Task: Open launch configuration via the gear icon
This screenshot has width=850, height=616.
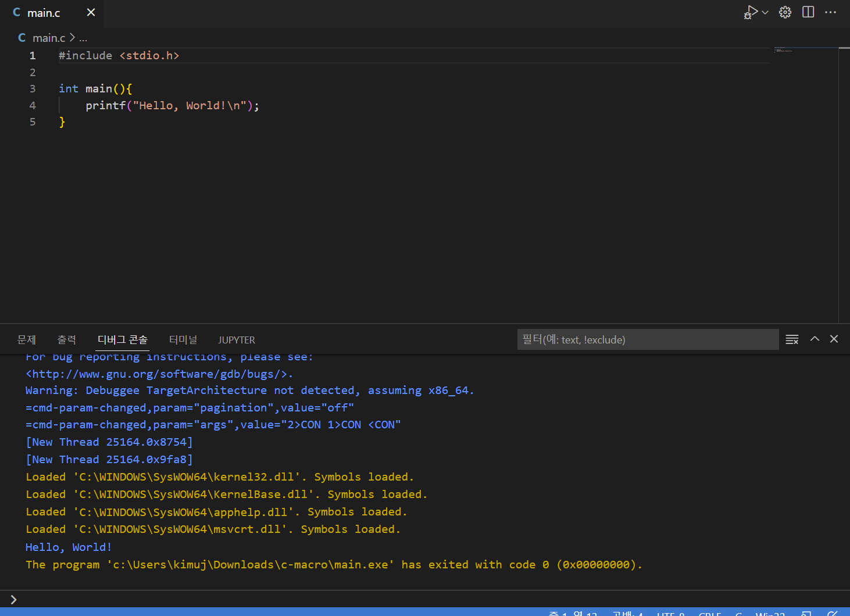Action: tap(784, 12)
